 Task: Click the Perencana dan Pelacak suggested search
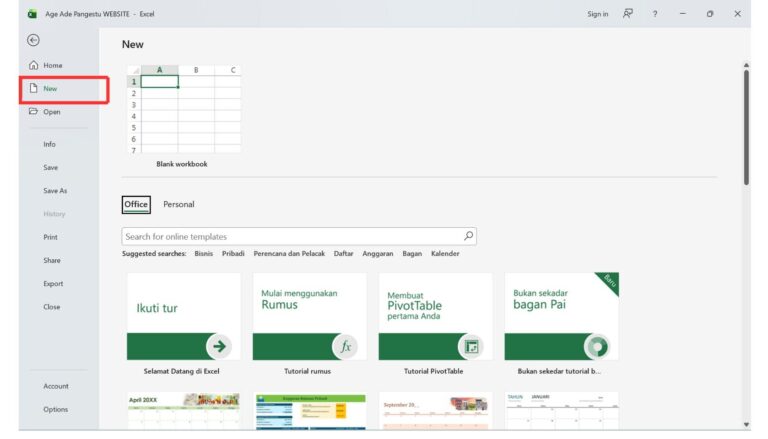[x=289, y=253]
